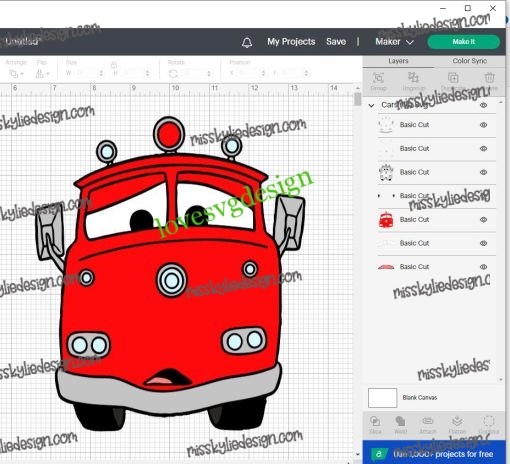The height and width of the screenshot is (464, 510).
Task: Click the Position X field
Action: 249,73
